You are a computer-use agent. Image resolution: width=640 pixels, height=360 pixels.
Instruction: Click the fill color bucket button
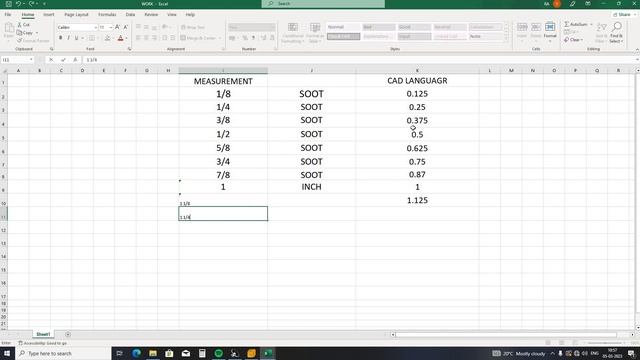click(x=107, y=38)
